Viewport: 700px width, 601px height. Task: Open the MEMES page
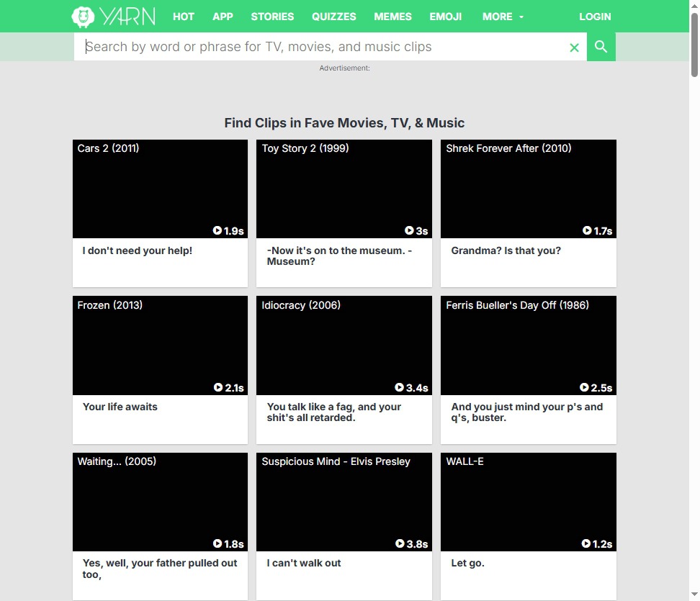[x=392, y=17]
